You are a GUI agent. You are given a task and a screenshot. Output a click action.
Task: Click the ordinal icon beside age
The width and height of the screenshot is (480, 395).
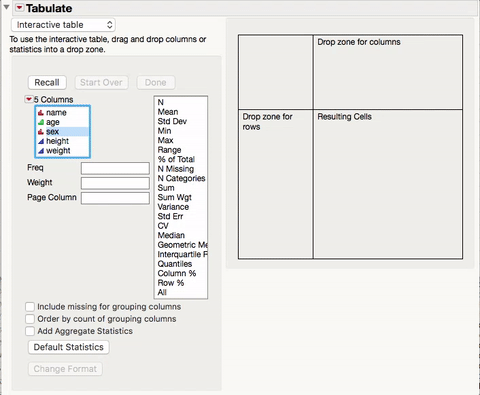click(x=41, y=122)
